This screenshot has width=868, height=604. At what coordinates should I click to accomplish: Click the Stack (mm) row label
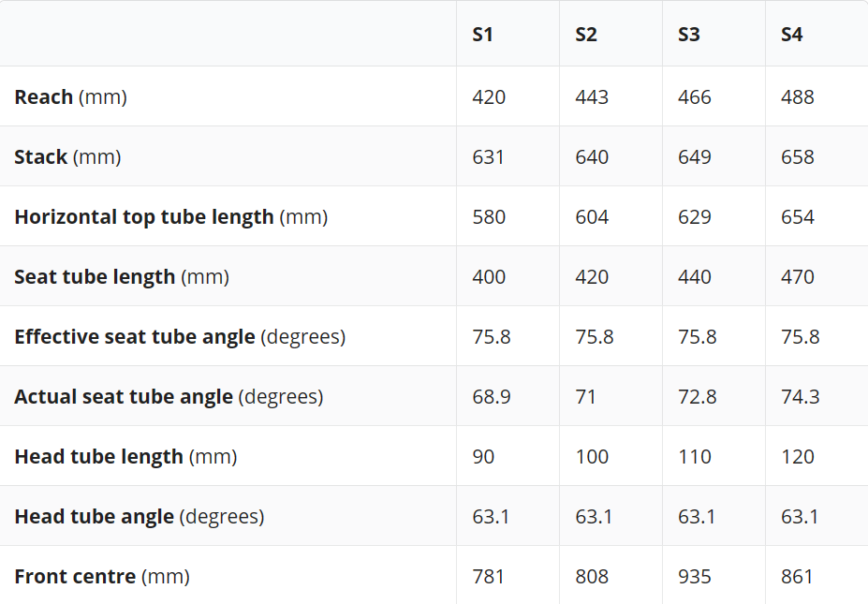[67, 157]
